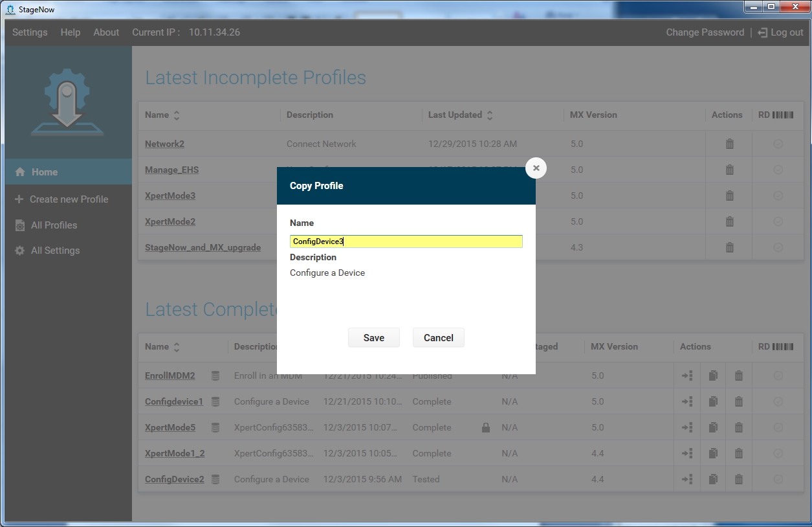Viewport: 812px width, 527px height.
Task: Open the Settings menu
Action: click(x=30, y=32)
